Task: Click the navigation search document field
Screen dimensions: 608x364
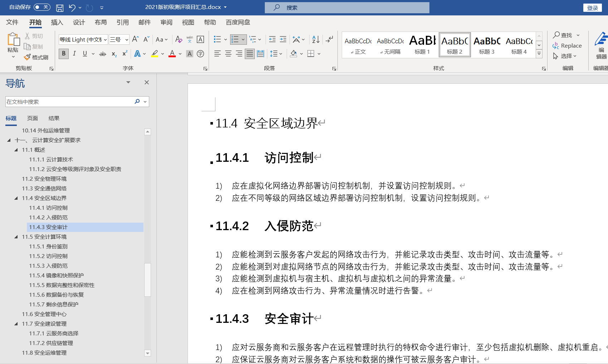Action: point(70,102)
